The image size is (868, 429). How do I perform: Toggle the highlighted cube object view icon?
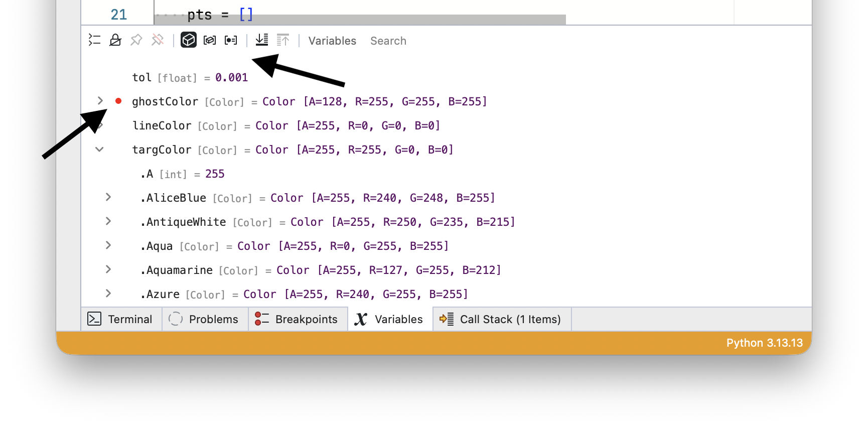[189, 40]
